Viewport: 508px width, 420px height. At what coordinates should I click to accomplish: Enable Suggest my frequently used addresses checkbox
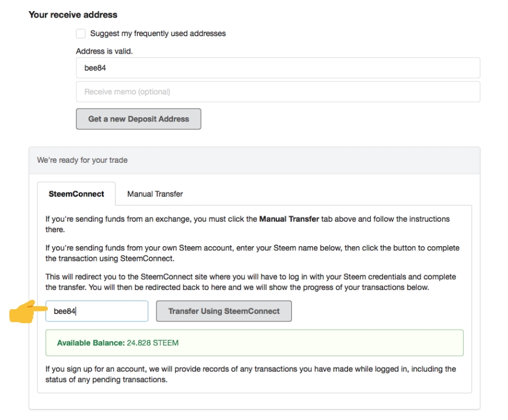[x=81, y=34]
